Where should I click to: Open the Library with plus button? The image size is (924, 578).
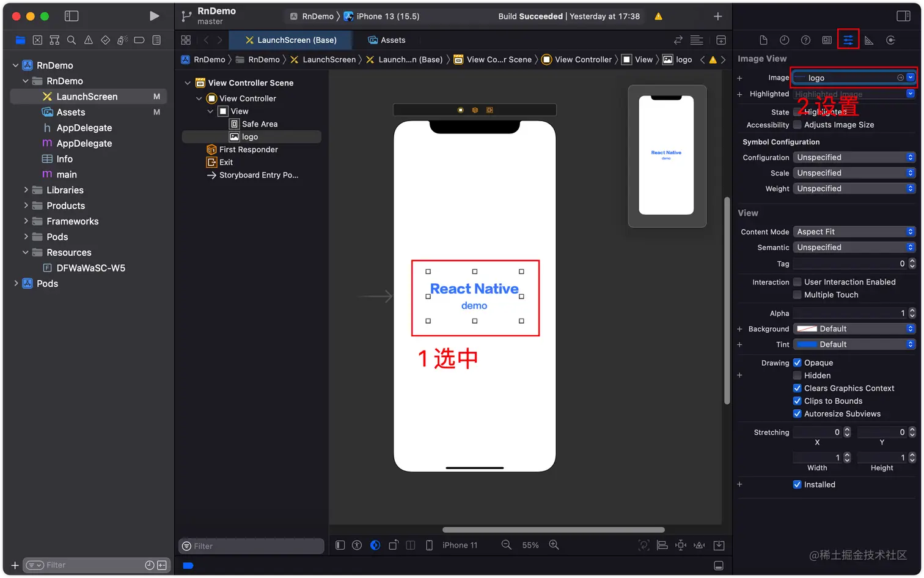pyautogui.click(x=718, y=17)
